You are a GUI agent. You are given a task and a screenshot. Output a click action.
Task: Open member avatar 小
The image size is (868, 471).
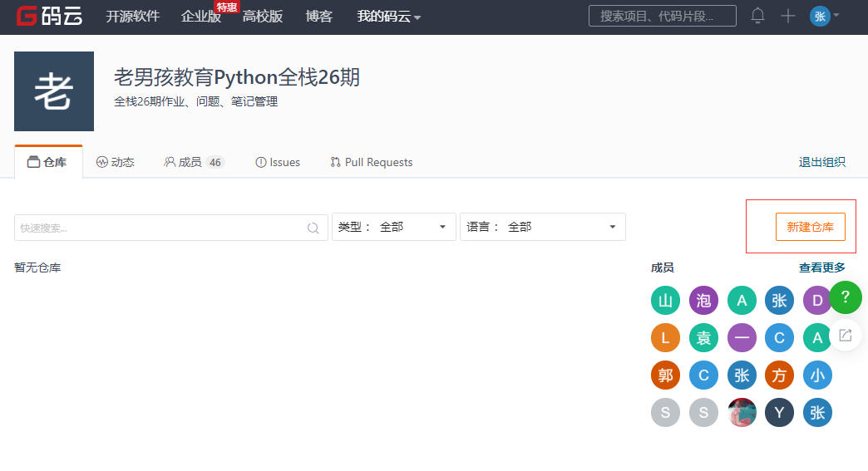(817, 375)
